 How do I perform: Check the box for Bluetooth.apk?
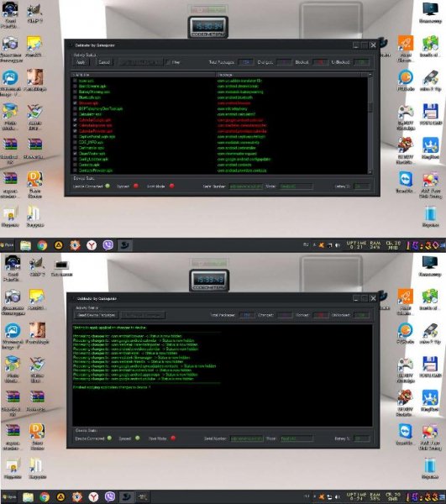pos(76,97)
